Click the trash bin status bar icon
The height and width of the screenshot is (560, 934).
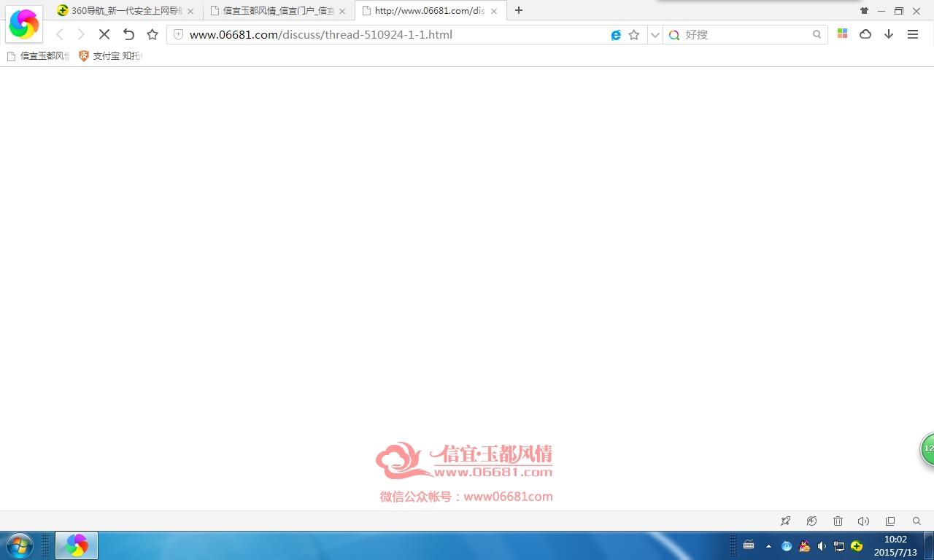click(x=838, y=521)
